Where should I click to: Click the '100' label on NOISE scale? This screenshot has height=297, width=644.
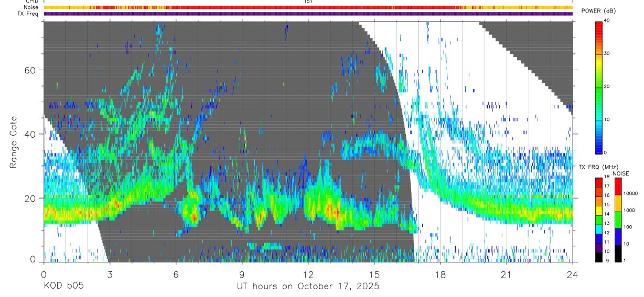click(x=628, y=227)
